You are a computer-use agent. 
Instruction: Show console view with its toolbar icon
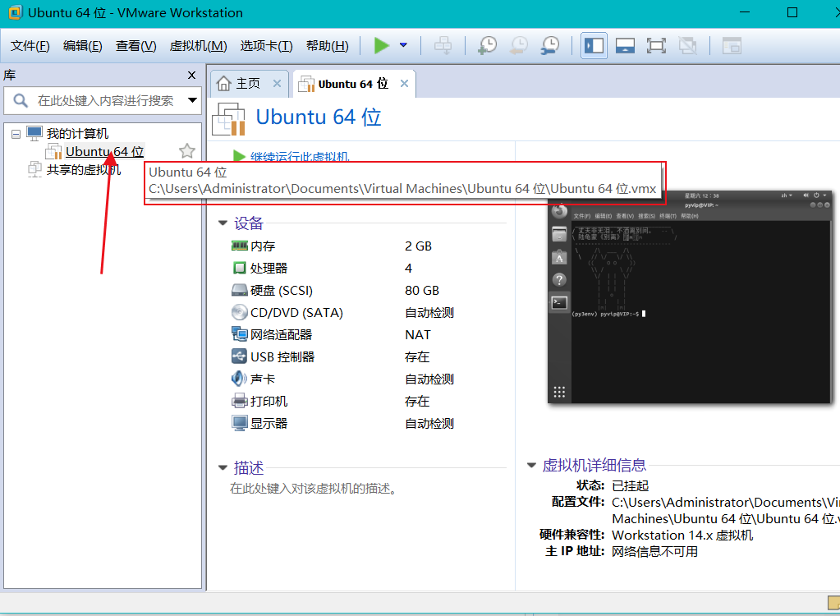tap(624, 45)
